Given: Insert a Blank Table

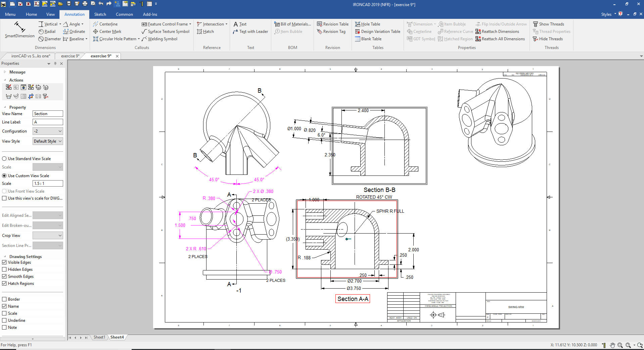Looking at the screenshot, I should point(368,39).
